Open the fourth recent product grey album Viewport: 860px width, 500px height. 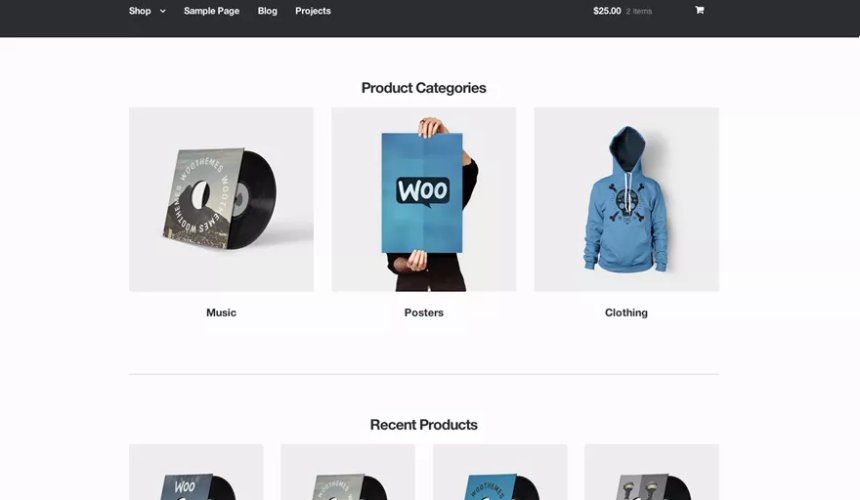click(652, 472)
